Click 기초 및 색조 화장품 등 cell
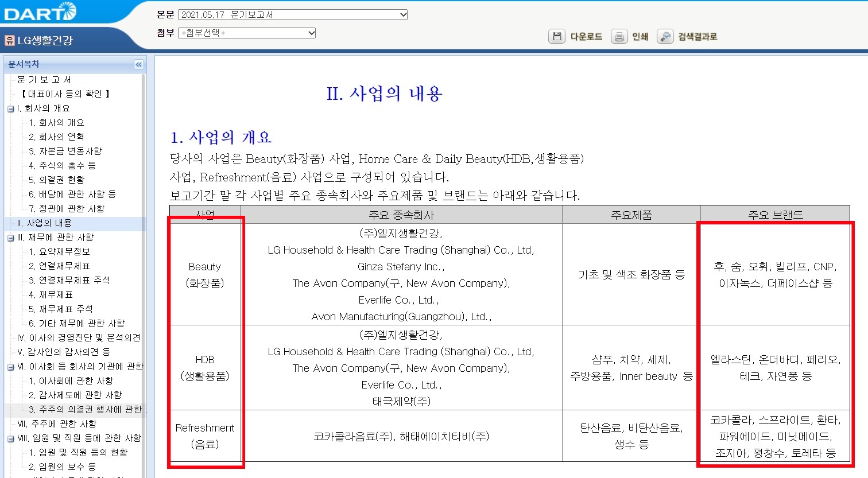868x478 pixels. pyautogui.click(x=631, y=275)
